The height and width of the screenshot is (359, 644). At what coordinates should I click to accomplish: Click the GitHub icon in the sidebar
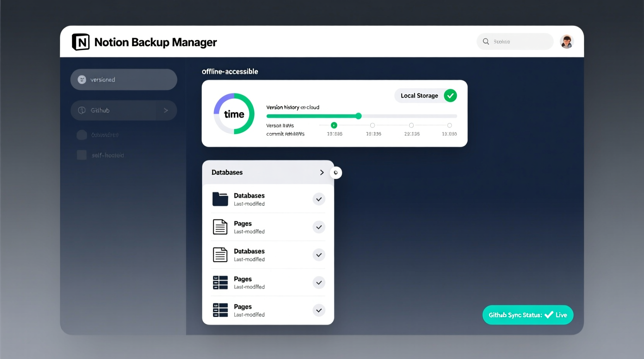[82, 110]
